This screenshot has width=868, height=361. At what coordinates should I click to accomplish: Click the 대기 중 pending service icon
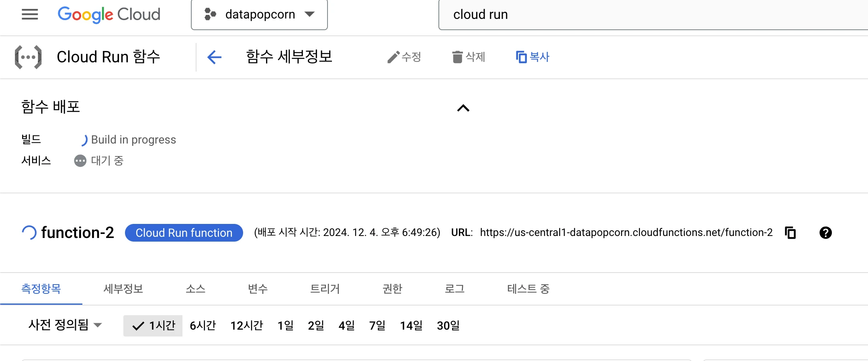click(x=80, y=161)
